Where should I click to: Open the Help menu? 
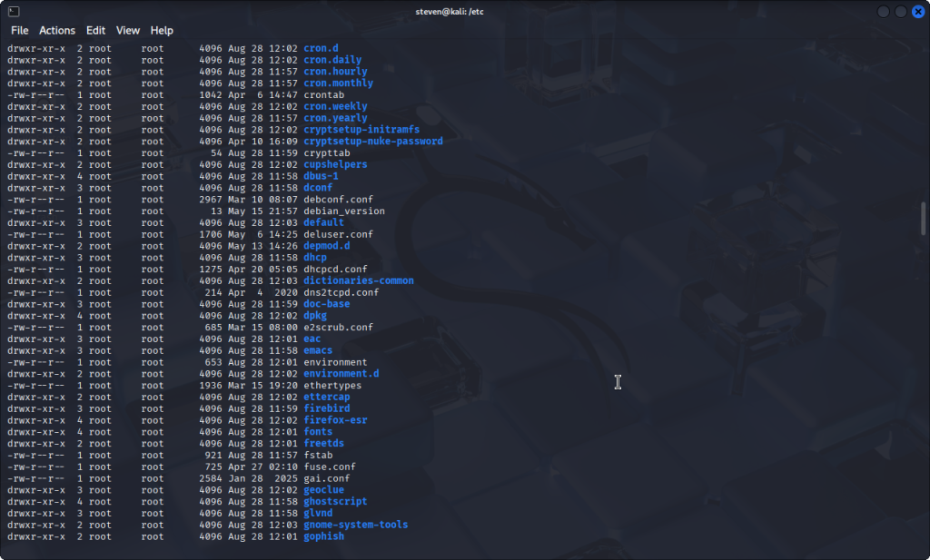pyautogui.click(x=162, y=30)
